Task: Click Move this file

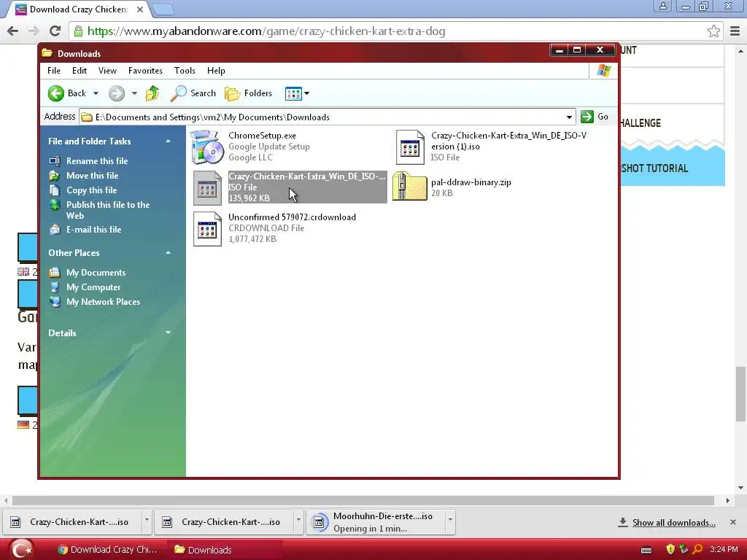Action: (x=93, y=176)
